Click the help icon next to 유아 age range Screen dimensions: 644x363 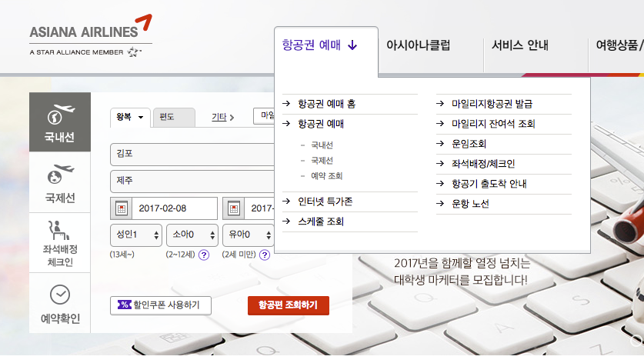click(265, 255)
